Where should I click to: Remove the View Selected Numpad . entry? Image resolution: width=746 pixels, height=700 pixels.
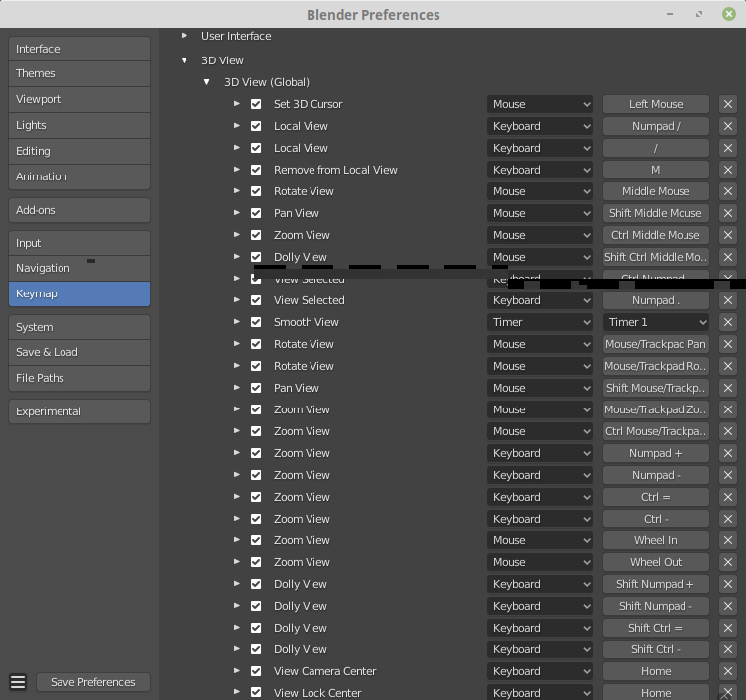tap(728, 300)
